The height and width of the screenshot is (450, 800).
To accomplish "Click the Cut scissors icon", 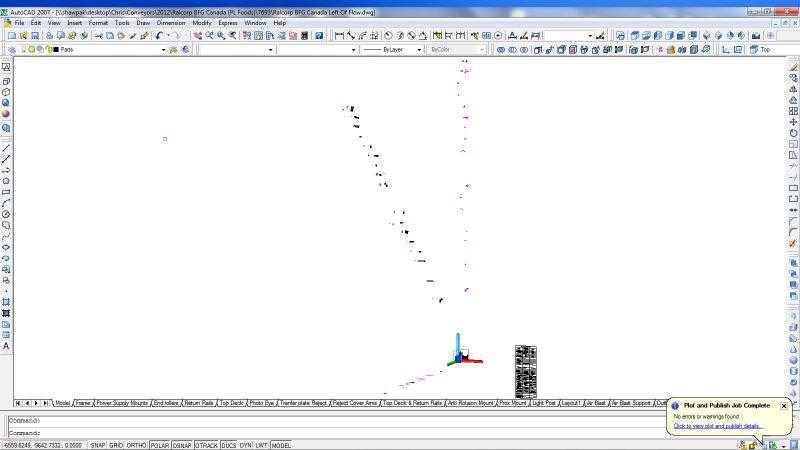I will (98, 35).
